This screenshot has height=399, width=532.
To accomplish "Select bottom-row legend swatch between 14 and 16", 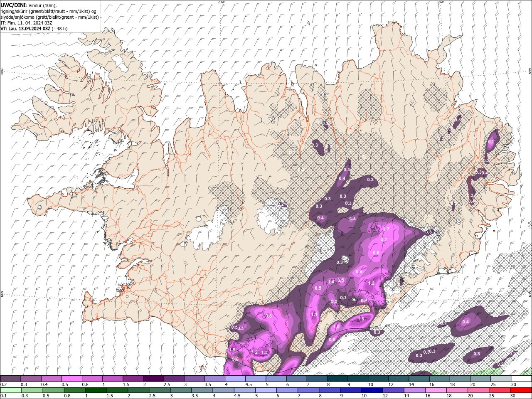I will (x=415, y=390).
